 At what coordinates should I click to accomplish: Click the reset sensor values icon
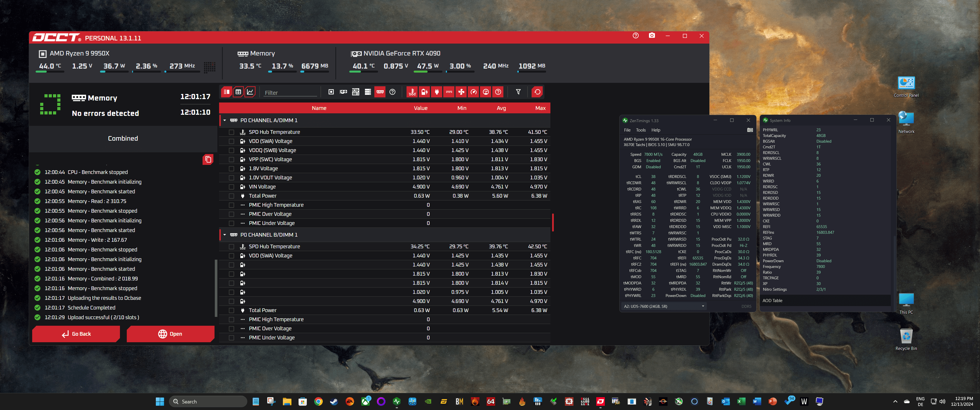[x=537, y=92]
